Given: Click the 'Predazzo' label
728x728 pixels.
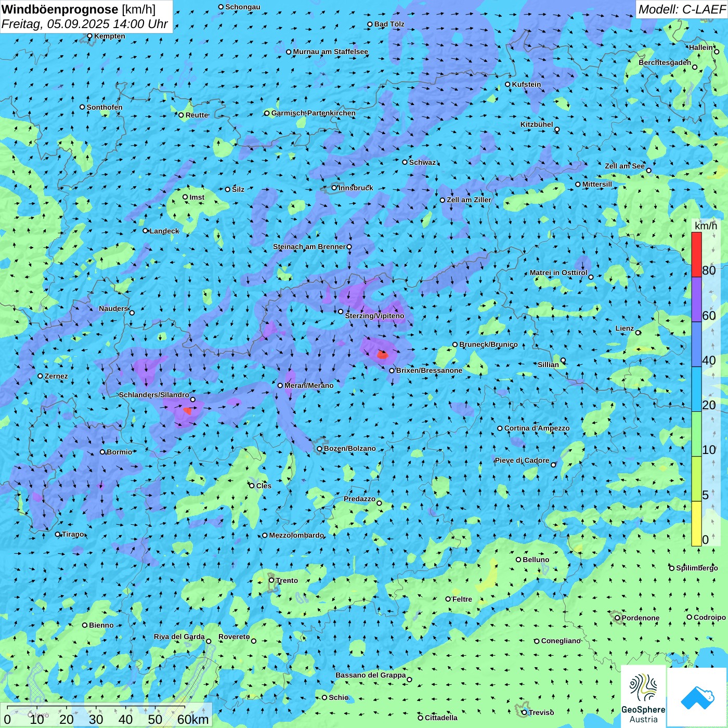Looking at the screenshot, I should point(359,499).
